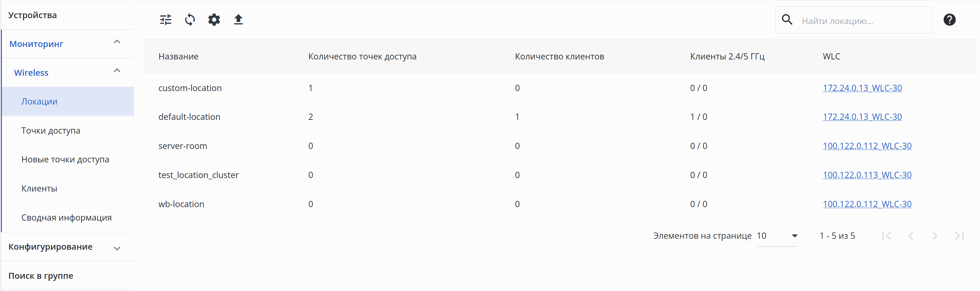The height and width of the screenshot is (291, 980).
Task: Go to the last page arrow
Action: click(x=959, y=236)
